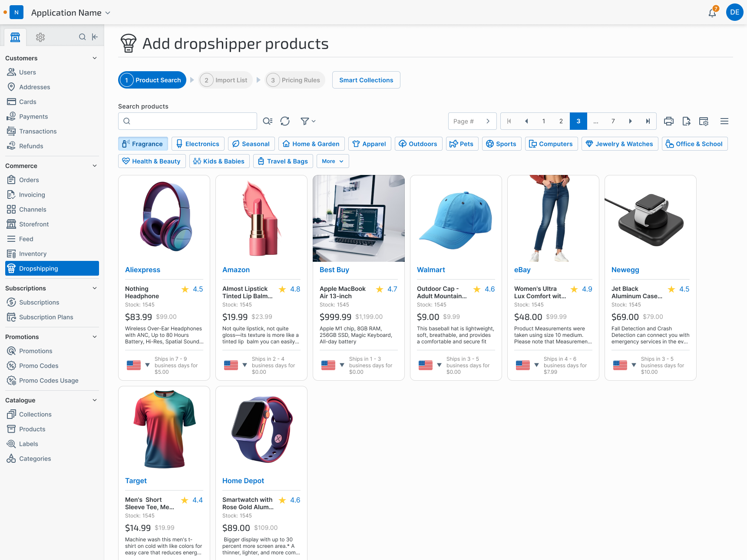The image size is (747, 560).
Task: Open Inventory in the sidebar
Action: coord(52,254)
